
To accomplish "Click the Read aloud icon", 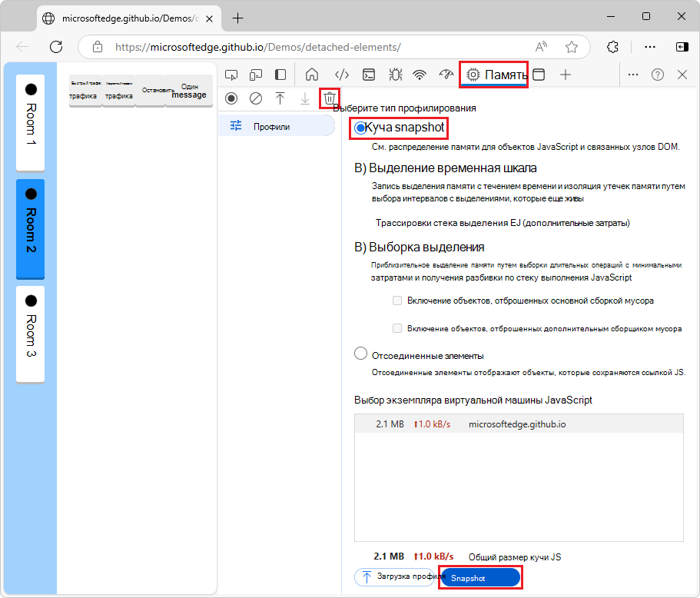I will pos(542,47).
